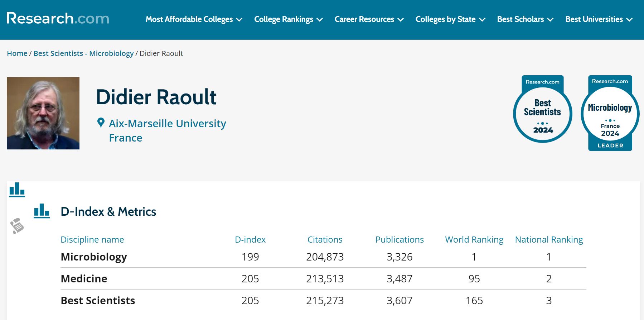Go to Home via breadcrumb
The image size is (644, 320).
(17, 53)
